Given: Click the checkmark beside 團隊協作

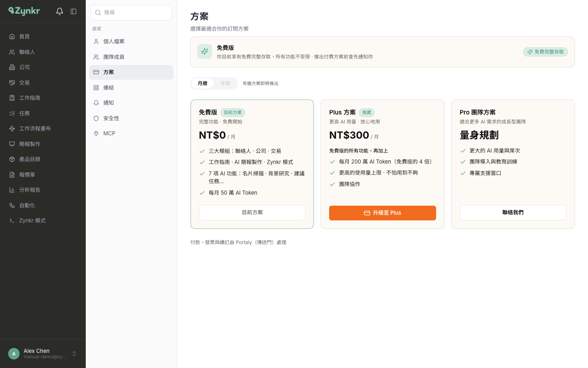Looking at the screenshot, I should coord(332,184).
